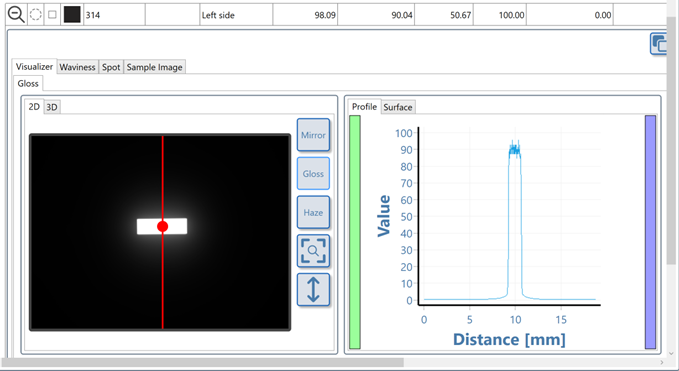Image resolution: width=679 pixels, height=371 pixels.
Task: Open the Sample Image tab
Action: [x=155, y=67]
